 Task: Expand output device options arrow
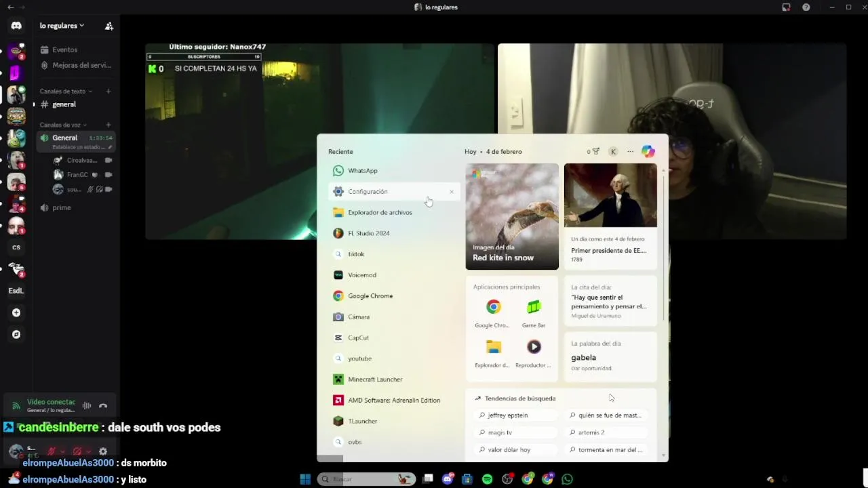click(x=88, y=451)
